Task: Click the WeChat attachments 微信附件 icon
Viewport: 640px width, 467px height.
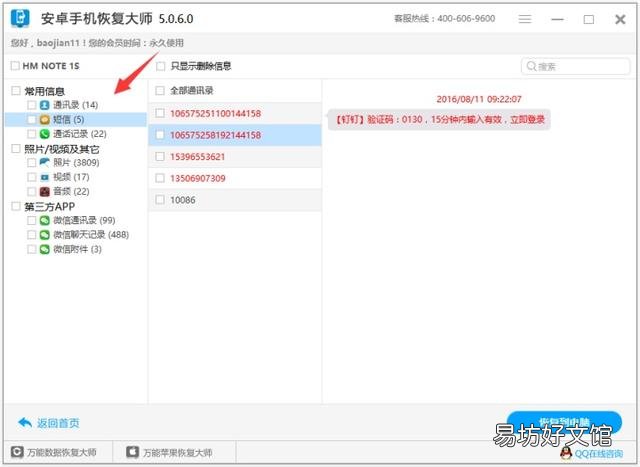Action: (44, 249)
